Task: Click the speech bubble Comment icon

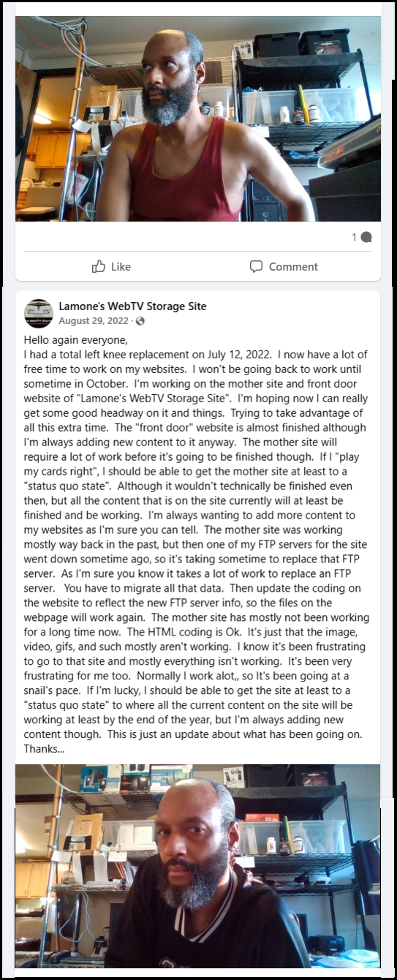Action: (x=256, y=266)
